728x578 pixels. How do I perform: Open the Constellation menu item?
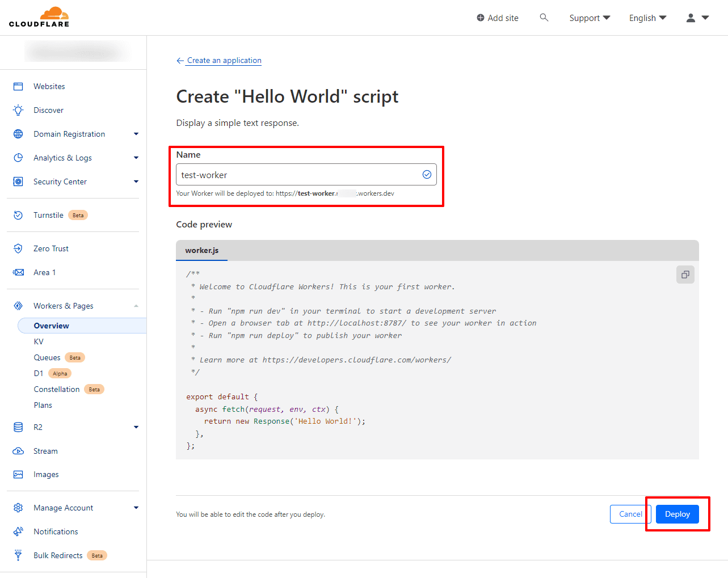pos(57,389)
